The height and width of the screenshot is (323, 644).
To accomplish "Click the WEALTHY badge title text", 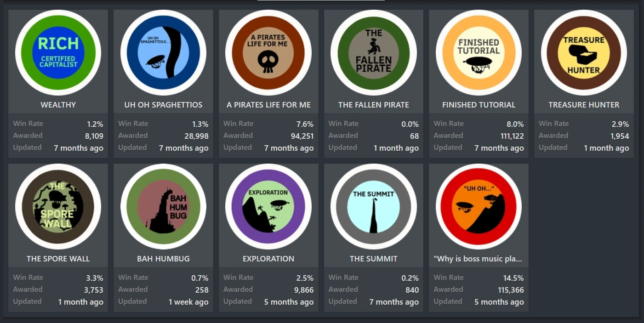I will (58, 105).
